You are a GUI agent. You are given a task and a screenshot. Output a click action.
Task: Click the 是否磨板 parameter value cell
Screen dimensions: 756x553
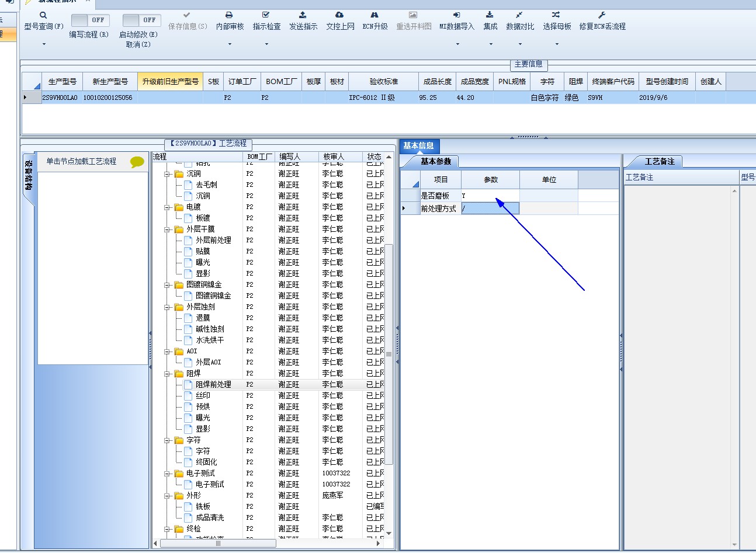click(490, 196)
